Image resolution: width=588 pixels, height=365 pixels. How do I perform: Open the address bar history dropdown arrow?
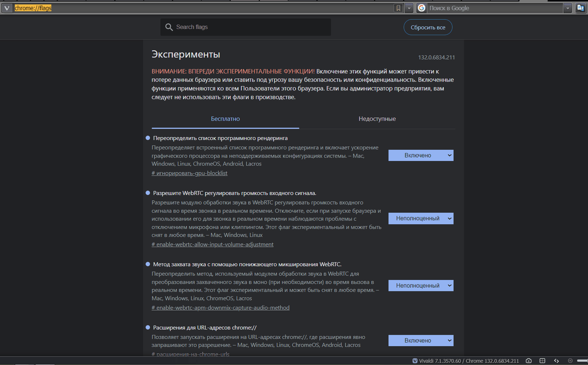point(409,8)
